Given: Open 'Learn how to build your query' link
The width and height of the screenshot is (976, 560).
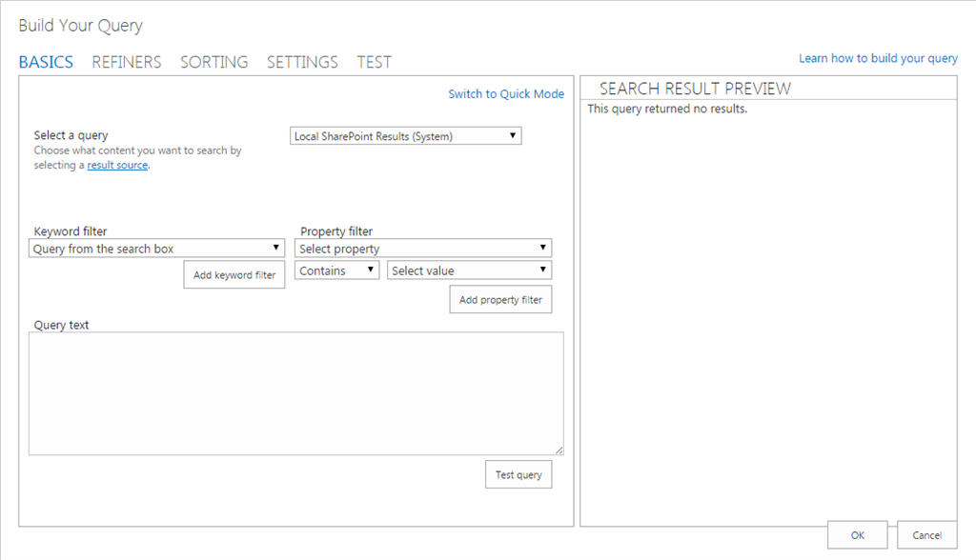Looking at the screenshot, I should point(878,58).
